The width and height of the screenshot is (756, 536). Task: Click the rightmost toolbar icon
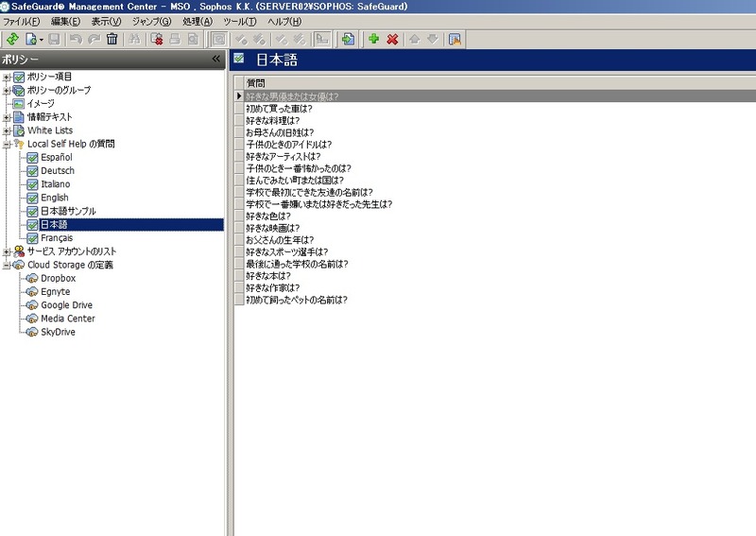coord(455,39)
